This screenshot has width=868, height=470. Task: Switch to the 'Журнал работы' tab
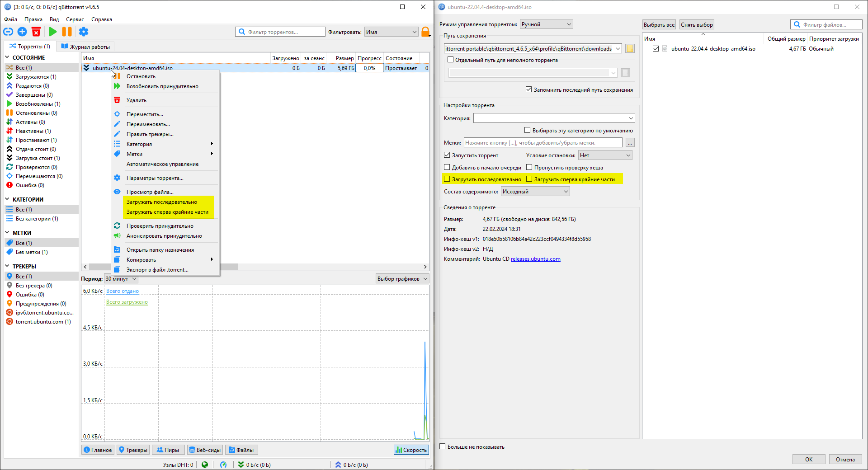(x=85, y=47)
